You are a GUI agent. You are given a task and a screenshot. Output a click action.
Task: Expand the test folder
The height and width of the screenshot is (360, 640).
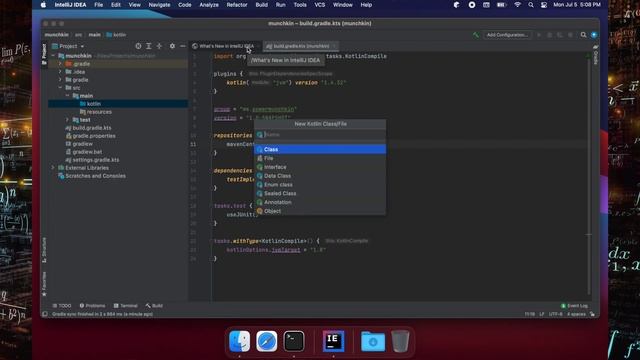coord(67,120)
